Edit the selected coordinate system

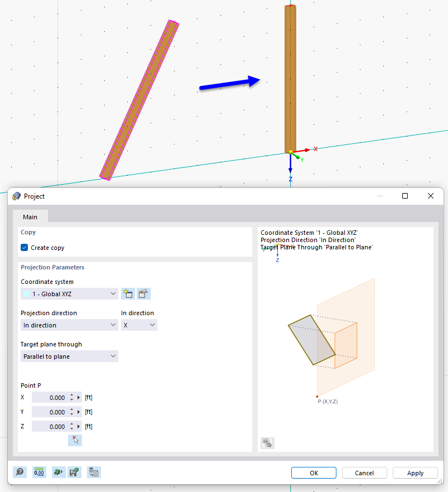[143, 293]
